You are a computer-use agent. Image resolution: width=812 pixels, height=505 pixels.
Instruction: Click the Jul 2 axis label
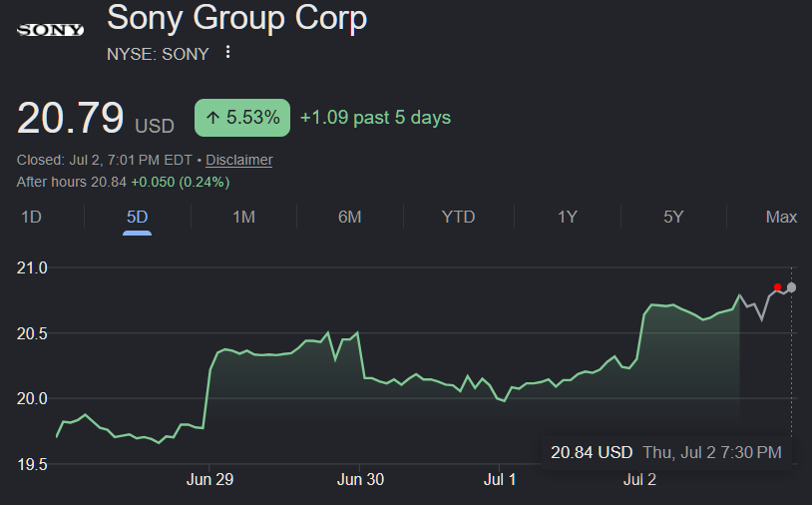639,479
